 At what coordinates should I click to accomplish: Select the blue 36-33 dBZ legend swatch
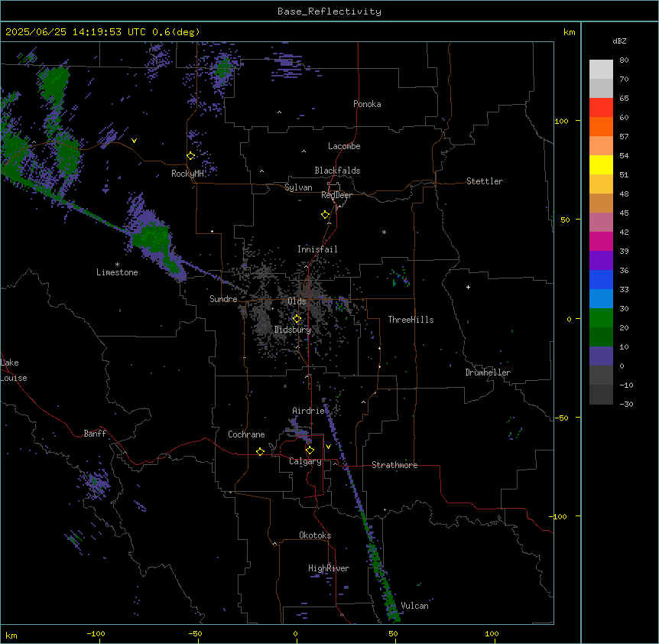pos(601,279)
